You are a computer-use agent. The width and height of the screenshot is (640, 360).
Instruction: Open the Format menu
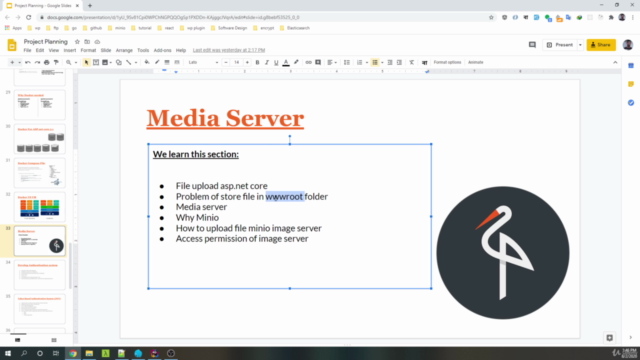pyautogui.click(x=88, y=50)
